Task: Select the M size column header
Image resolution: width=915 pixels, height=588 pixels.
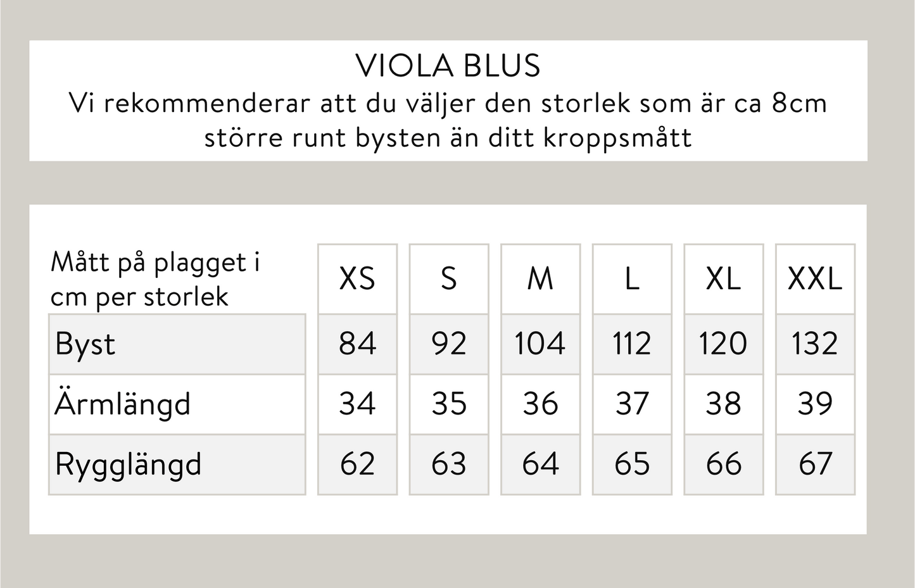Action: coord(540,278)
